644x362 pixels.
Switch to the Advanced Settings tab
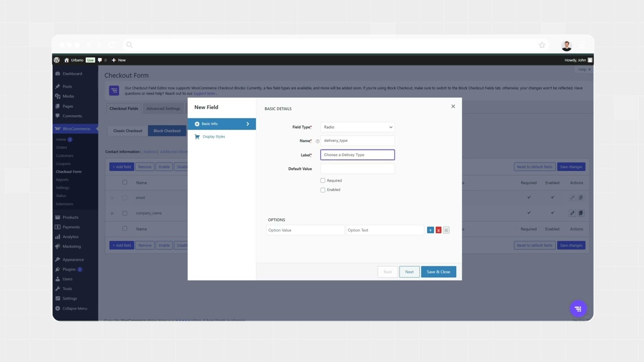tap(163, 109)
